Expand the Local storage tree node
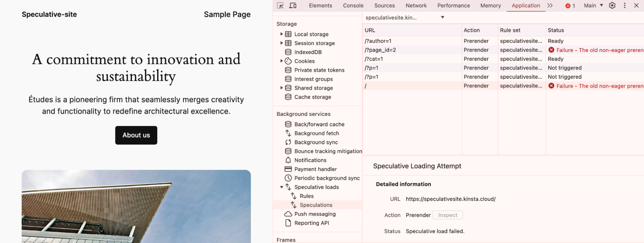The image size is (644, 243). coord(282,34)
